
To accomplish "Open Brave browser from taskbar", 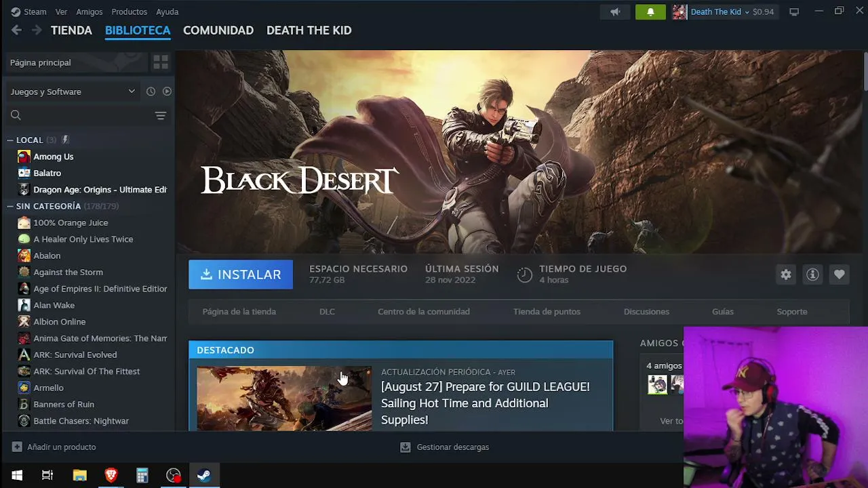I will pos(111,476).
